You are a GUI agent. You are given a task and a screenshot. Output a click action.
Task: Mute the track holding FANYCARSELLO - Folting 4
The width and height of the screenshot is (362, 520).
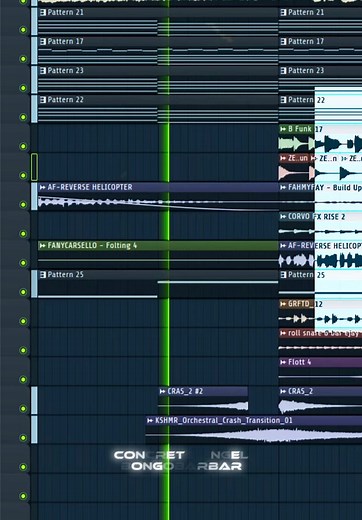pyautogui.click(x=23, y=263)
